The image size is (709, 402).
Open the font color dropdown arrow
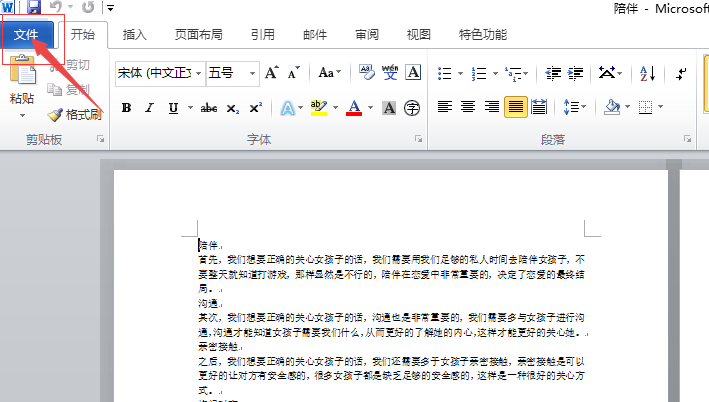[371, 108]
